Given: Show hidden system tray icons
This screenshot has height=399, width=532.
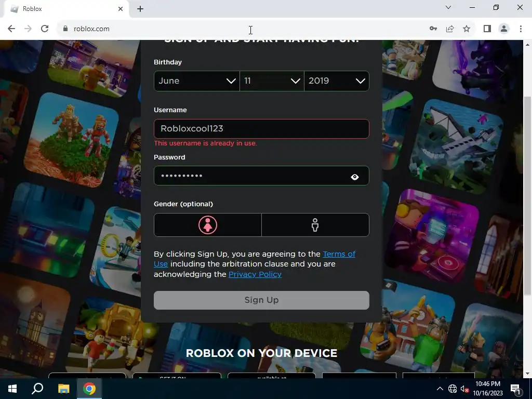Looking at the screenshot, I should 440,389.
